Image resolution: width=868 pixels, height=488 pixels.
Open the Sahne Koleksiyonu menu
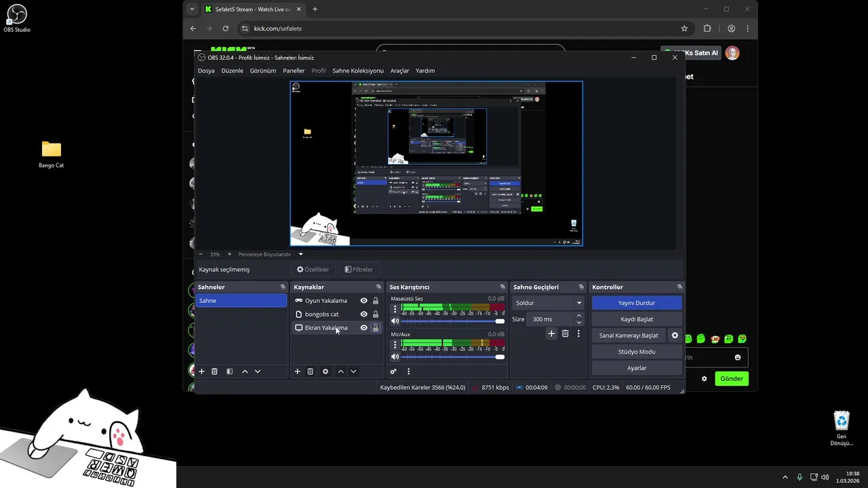(x=358, y=70)
